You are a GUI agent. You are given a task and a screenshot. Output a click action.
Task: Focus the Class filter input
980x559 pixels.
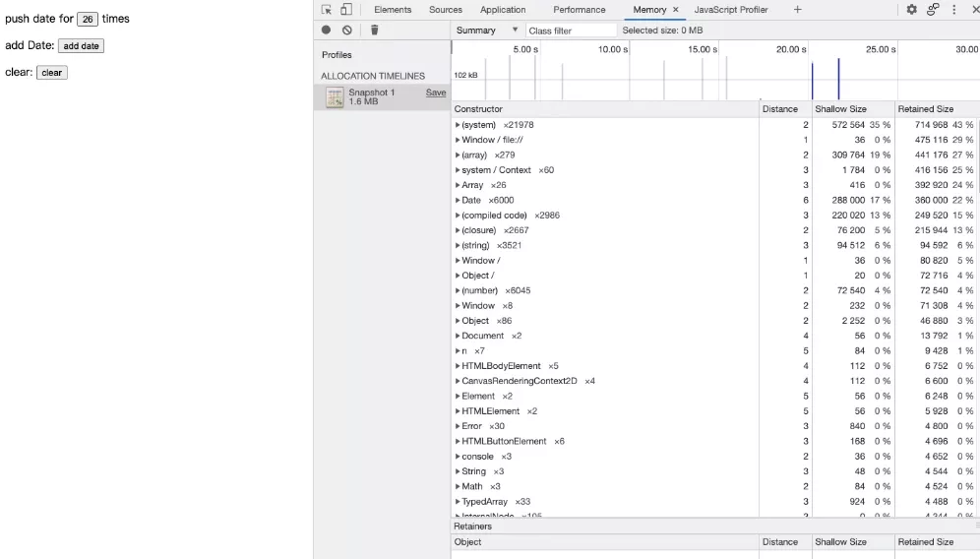pyautogui.click(x=572, y=30)
